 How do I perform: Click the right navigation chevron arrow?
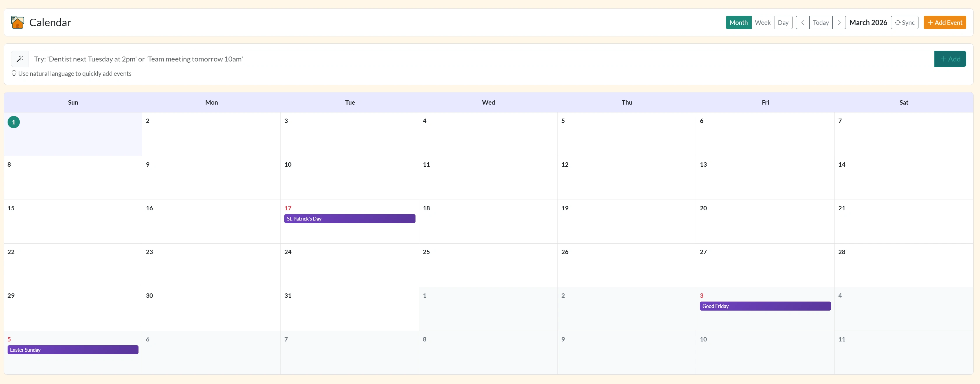pos(839,22)
